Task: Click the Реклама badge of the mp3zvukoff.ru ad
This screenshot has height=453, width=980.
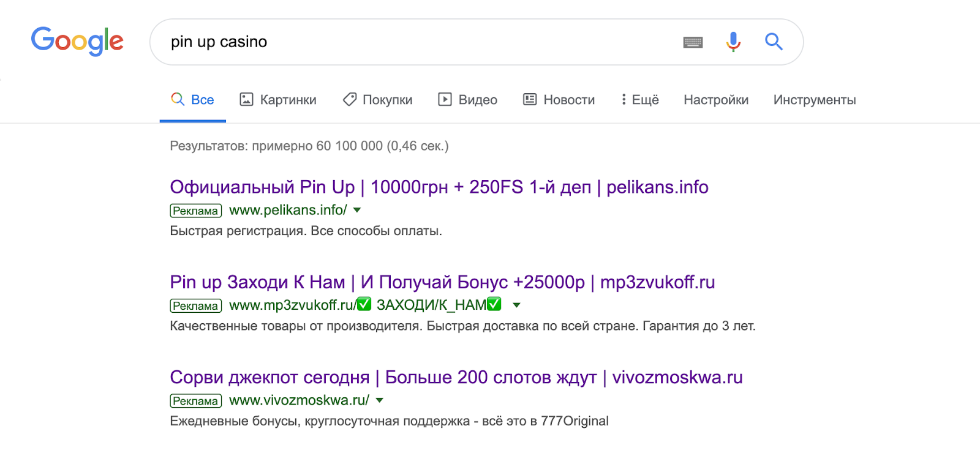Action: click(195, 305)
